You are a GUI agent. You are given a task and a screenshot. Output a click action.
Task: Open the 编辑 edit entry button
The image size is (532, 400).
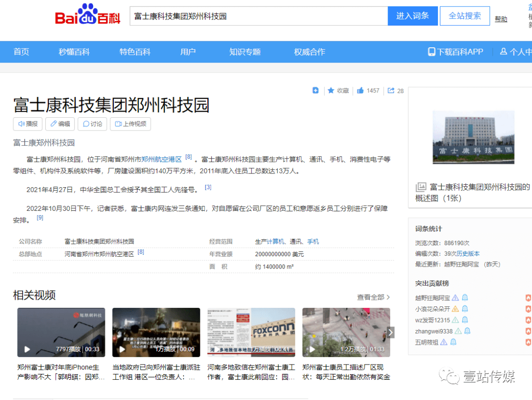click(60, 124)
